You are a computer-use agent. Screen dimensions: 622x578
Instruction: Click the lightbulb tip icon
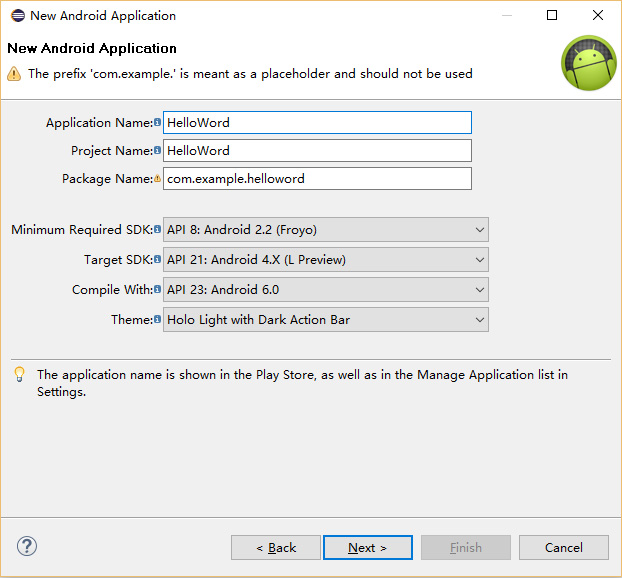click(19, 375)
